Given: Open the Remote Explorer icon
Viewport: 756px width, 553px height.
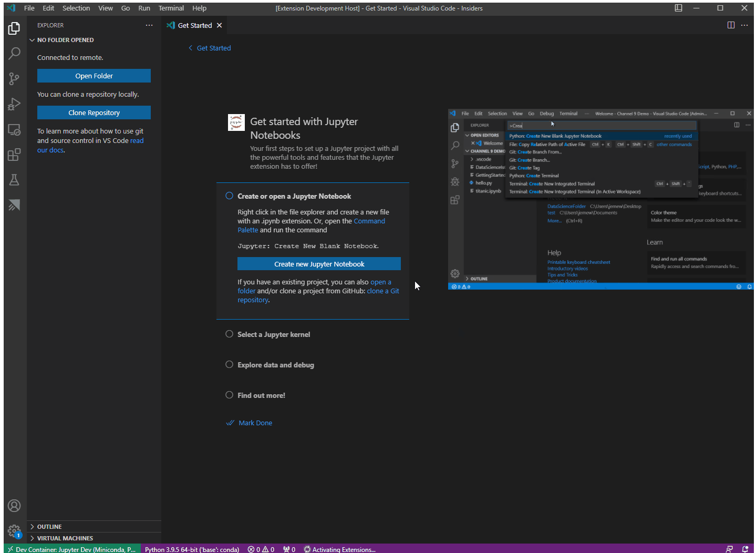Looking at the screenshot, I should (14, 129).
